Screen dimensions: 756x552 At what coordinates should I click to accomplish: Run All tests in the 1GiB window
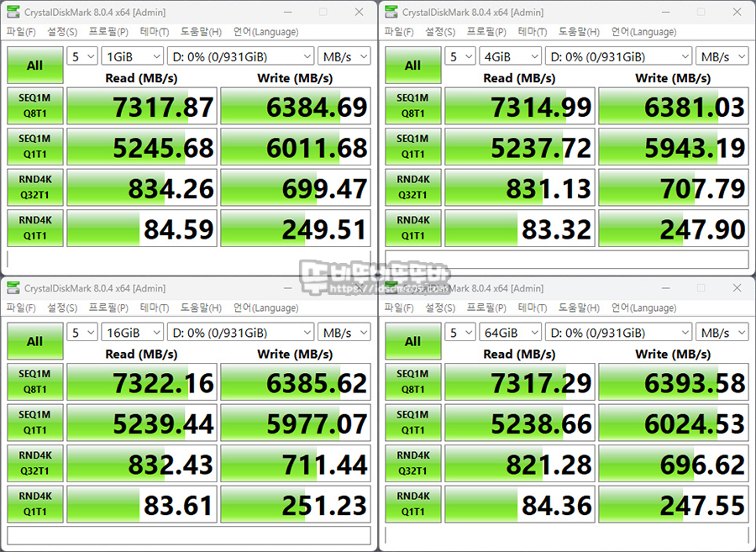35,65
